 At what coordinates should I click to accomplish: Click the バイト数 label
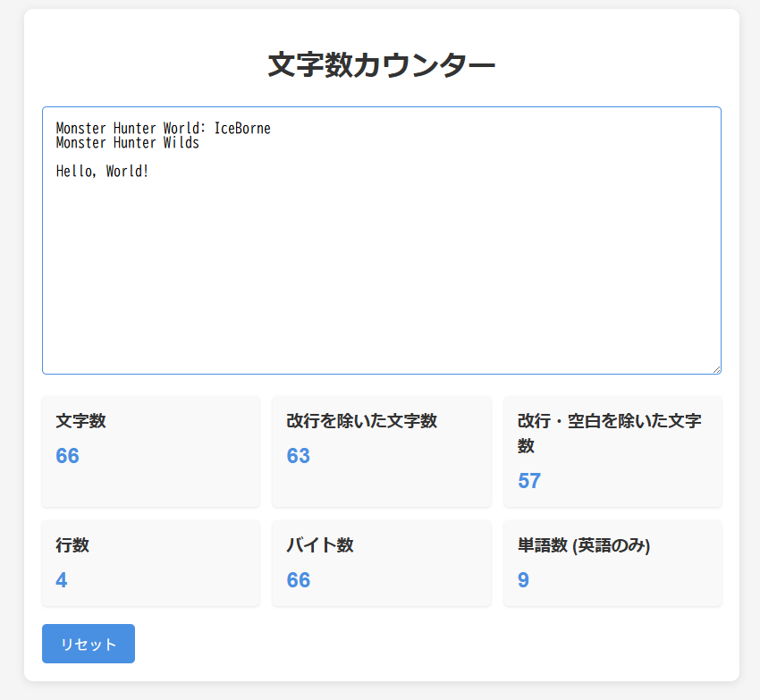(320, 544)
